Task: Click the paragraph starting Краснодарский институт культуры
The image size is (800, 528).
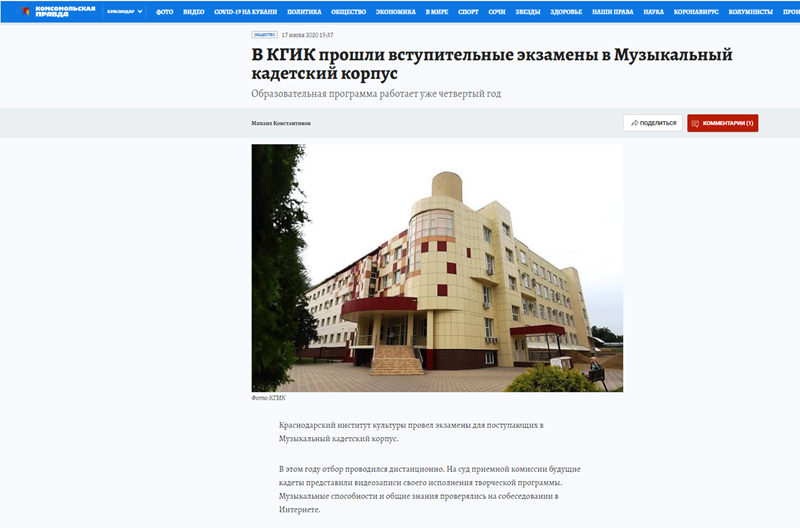Action: [x=411, y=432]
